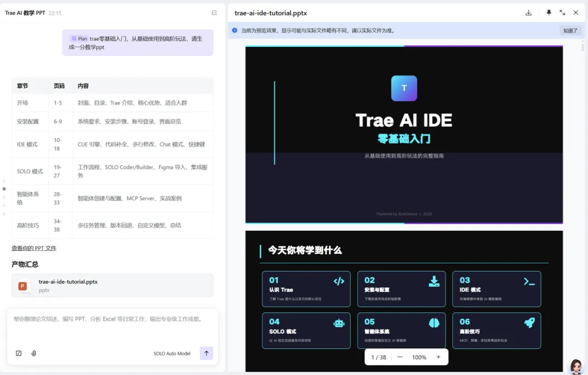Viewport: 588px width, 375px height.
Task: Click the 02 安装与配置 card
Action: (x=401, y=289)
